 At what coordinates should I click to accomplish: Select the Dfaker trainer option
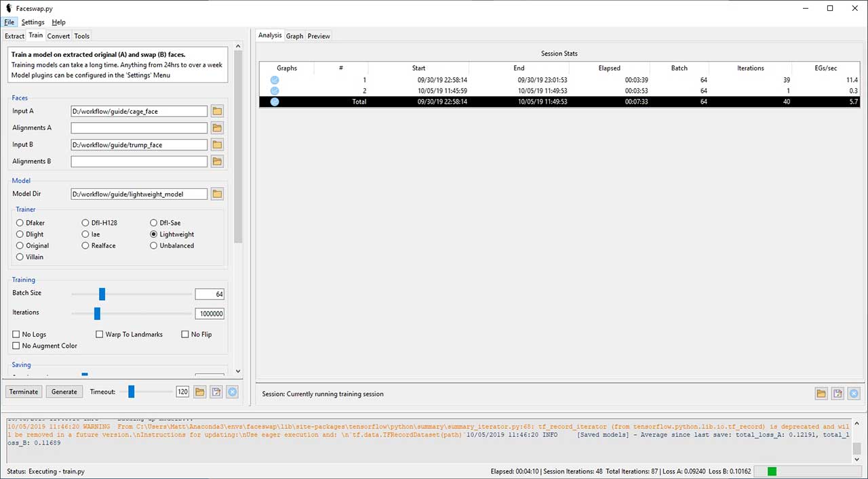click(20, 223)
